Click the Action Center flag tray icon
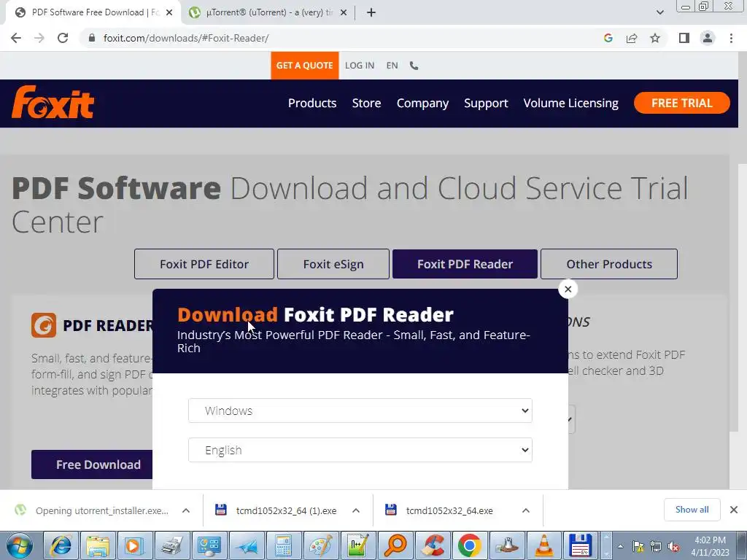 (638, 547)
